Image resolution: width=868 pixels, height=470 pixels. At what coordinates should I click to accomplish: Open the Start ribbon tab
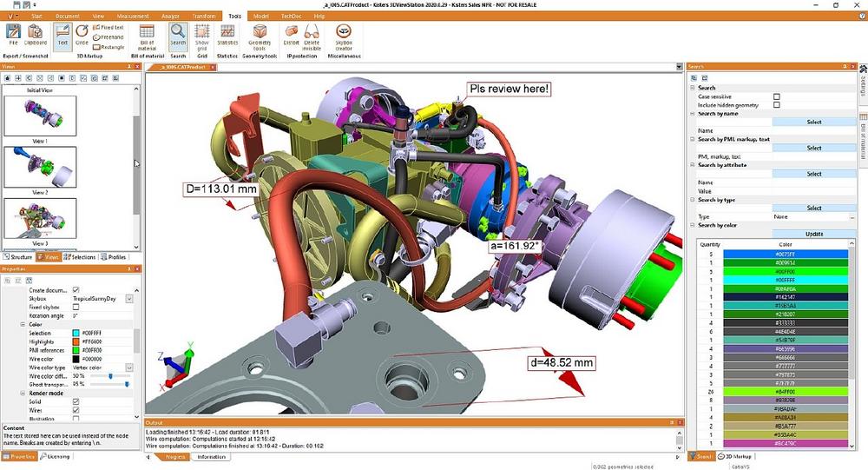(36, 17)
